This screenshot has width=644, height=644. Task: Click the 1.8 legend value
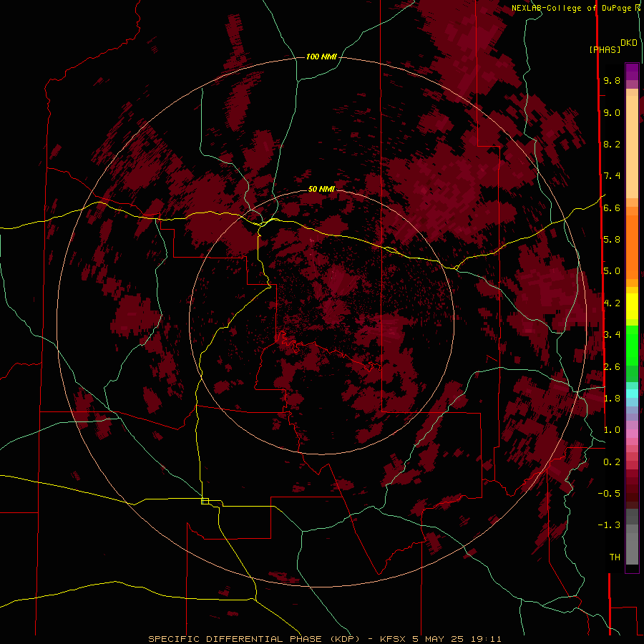click(x=612, y=399)
